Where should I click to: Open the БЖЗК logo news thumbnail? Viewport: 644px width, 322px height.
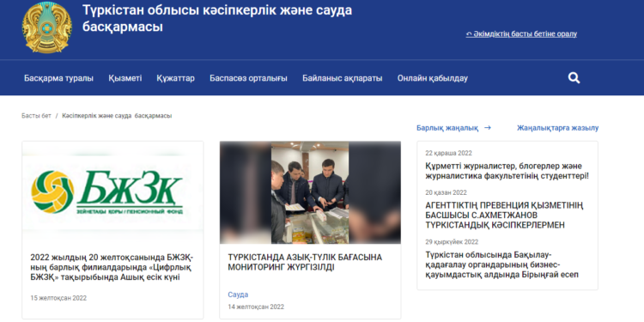tap(112, 192)
